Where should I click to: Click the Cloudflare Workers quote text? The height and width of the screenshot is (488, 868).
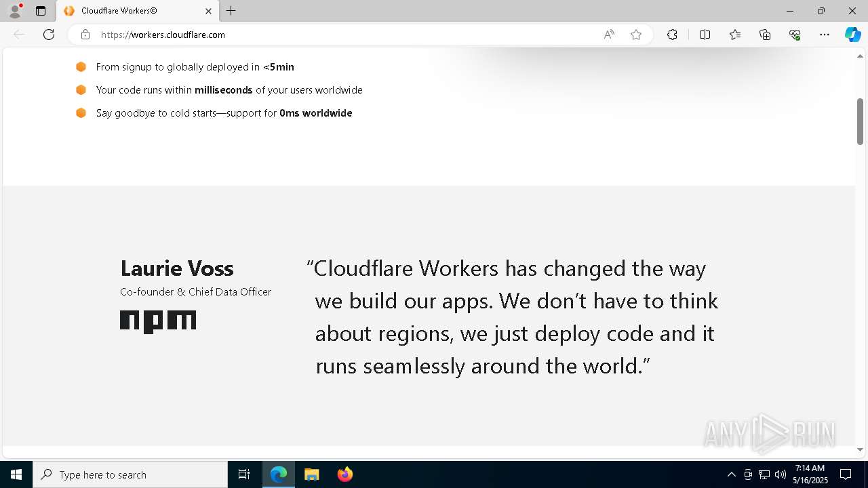tap(513, 317)
